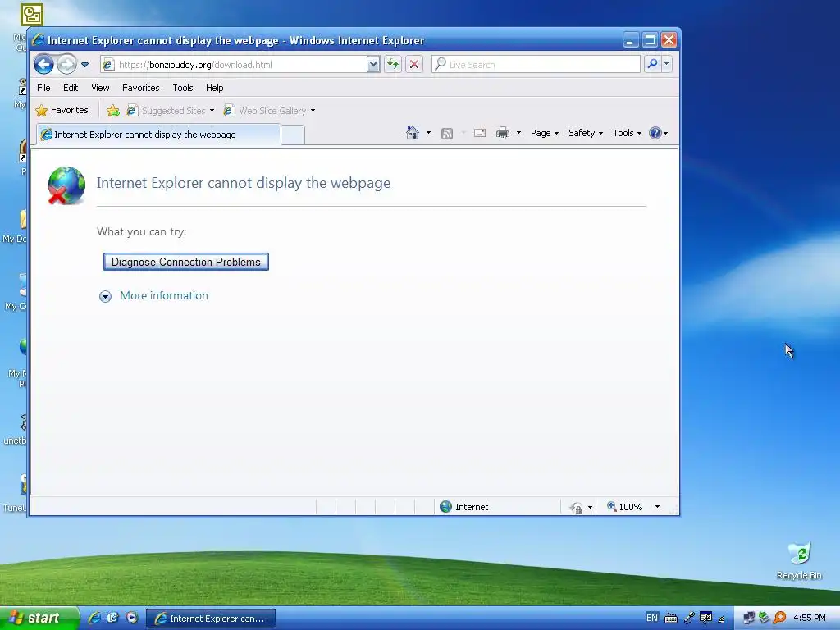Select the Internet Explorer taskbar button
Viewport: 840px width, 630px height.
click(x=211, y=619)
